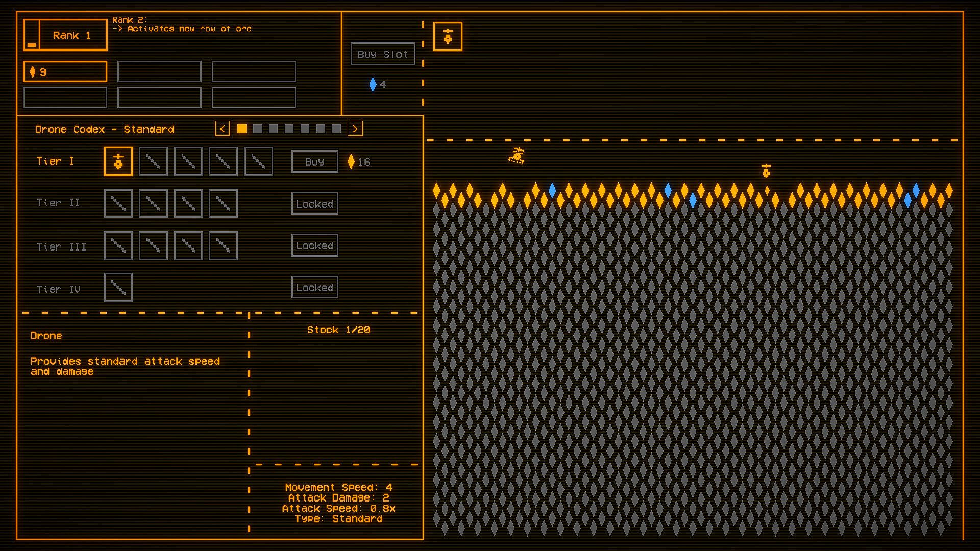Viewport: 980px width, 551px height.
Task: Open the first Drone Codex page indicator
Action: point(242,129)
